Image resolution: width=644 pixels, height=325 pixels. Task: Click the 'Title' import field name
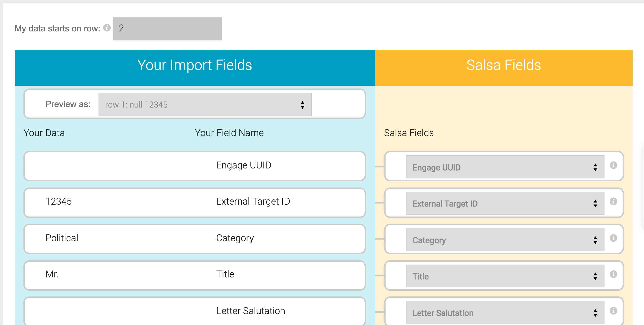click(225, 274)
